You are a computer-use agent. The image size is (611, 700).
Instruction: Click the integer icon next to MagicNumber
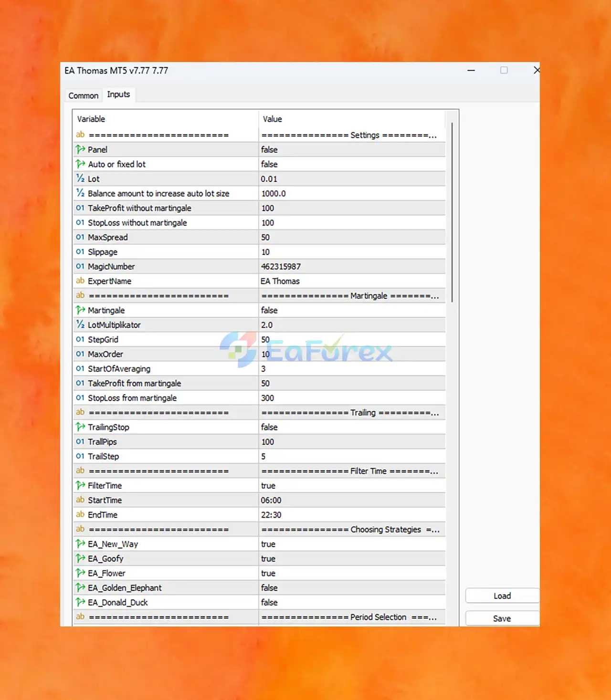click(x=80, y=266)
